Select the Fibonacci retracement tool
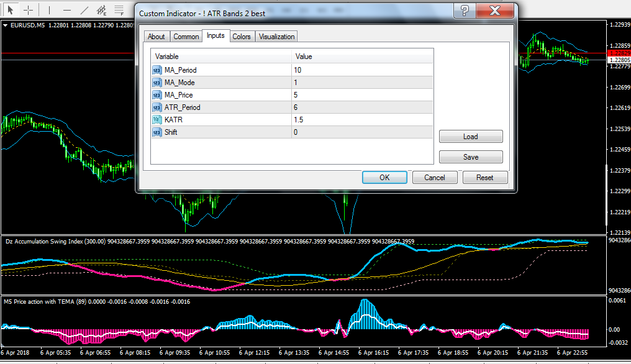This screenshot has height=364, width=631. click(x=119, y=10)
